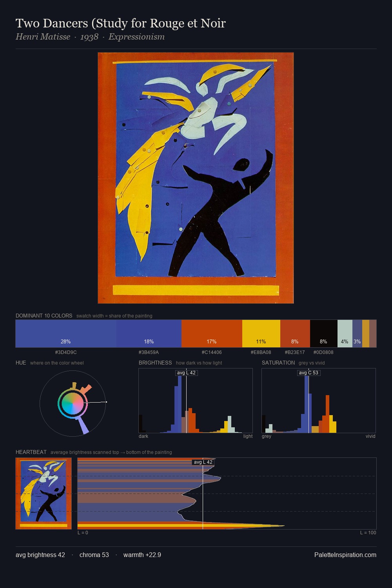Open the main Two Dancers painting image

point(196,178)
